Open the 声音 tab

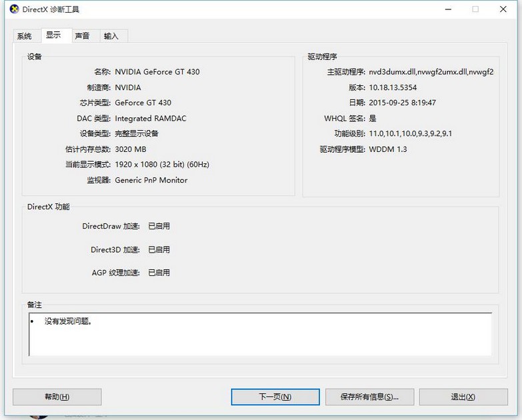(83, 36)
